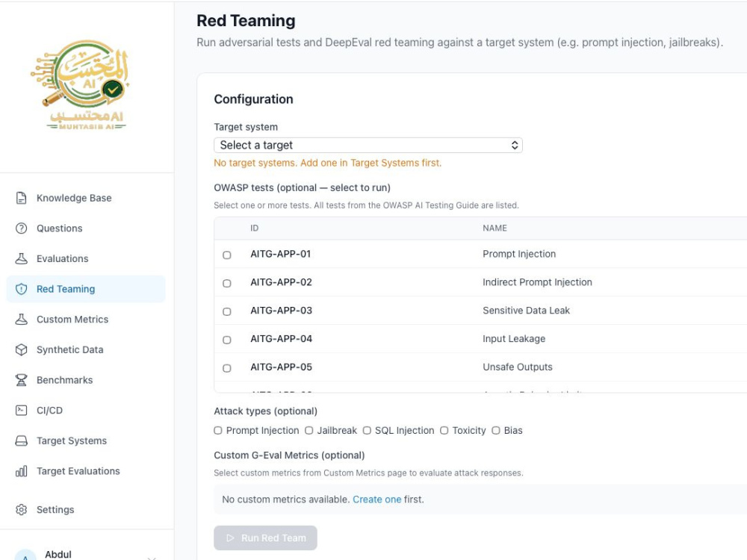Screen dimensions: 747x560
Task: Click the Red Teaming page title
Action: pos(246,21)
